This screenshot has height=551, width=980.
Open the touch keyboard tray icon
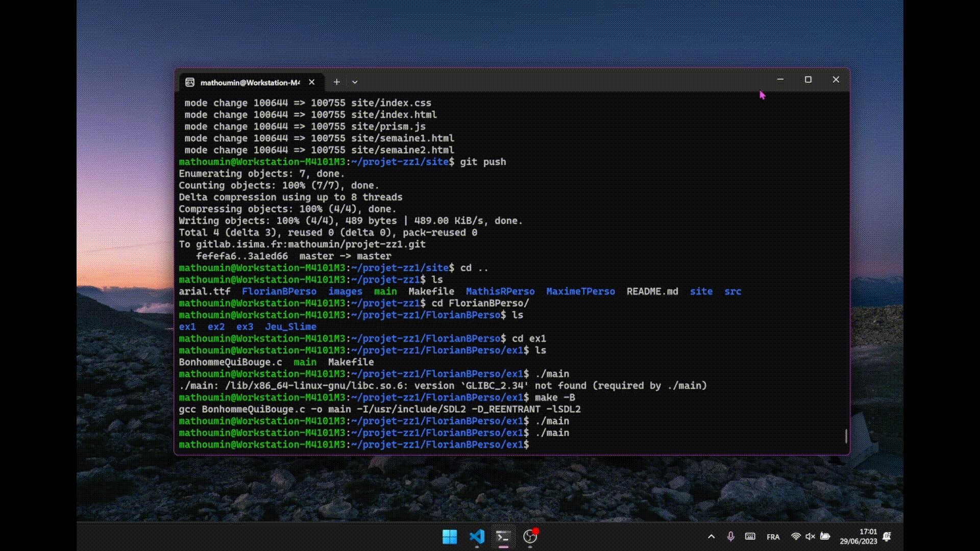[x=750, y=537]
